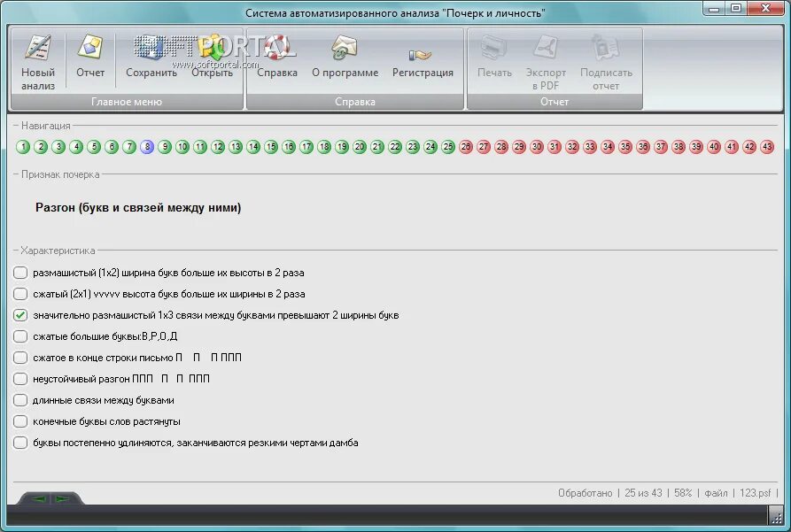Go to navigation step 23

point(413,147)
